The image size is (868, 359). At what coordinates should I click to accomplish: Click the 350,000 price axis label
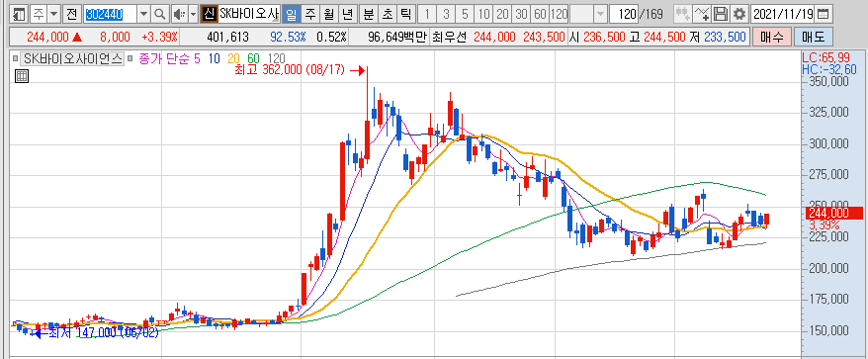(828, 81)
